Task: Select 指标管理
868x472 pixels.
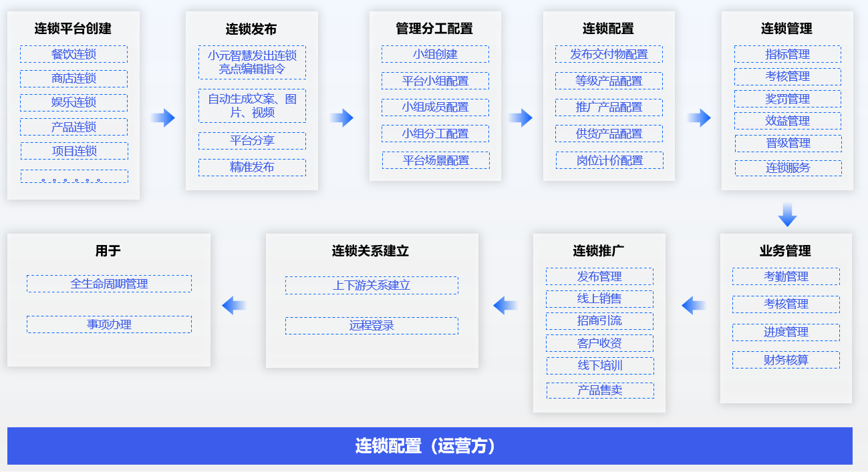Action: 788,54
